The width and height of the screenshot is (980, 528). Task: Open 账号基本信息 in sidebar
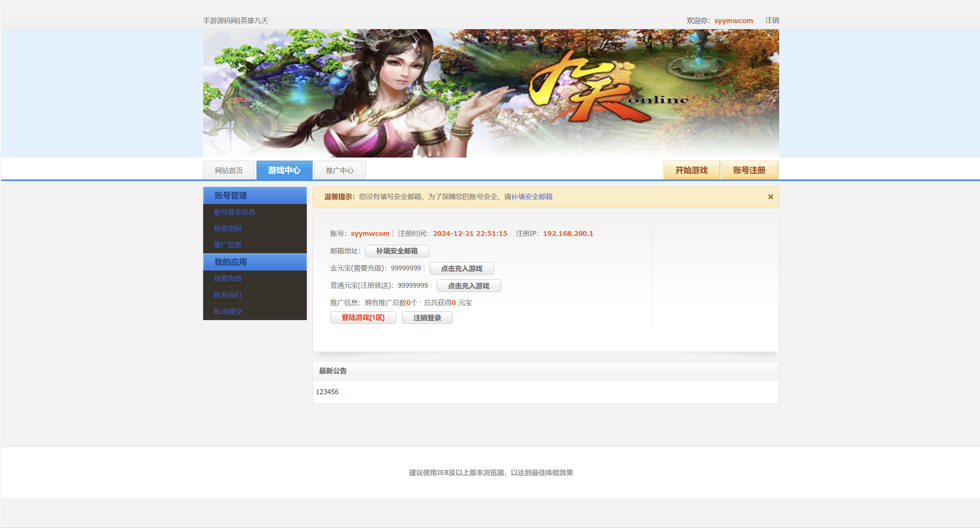234,212
